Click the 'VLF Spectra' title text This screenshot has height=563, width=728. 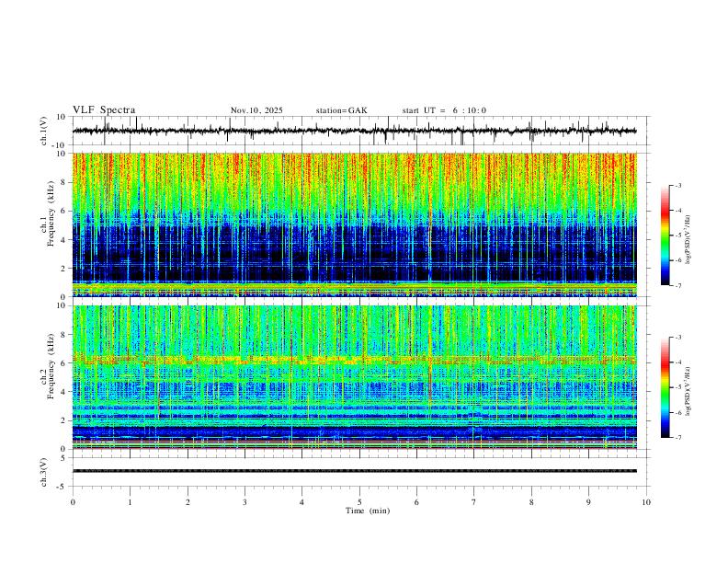click(x=104, y=110)
